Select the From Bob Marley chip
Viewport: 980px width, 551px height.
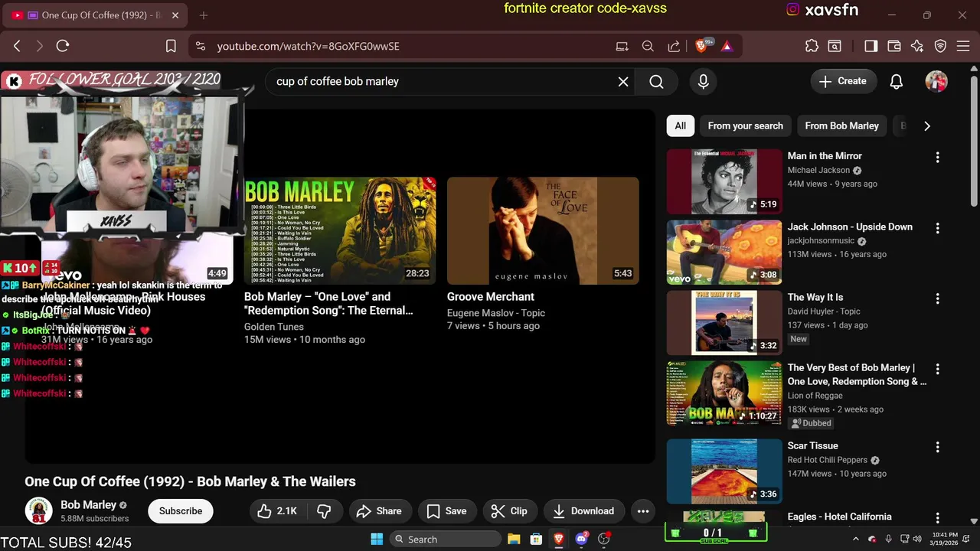click(x=841, y=126)
